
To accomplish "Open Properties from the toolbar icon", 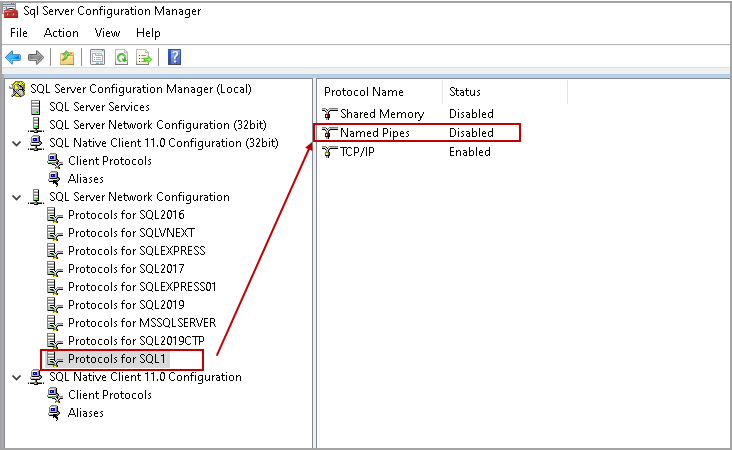I will tap(97, 58).
